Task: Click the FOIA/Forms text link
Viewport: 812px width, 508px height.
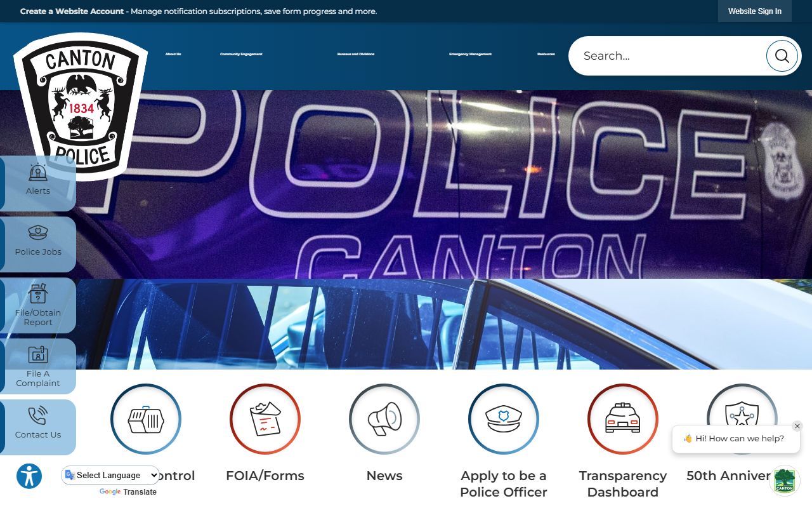Action: click(x=265, y=476)
